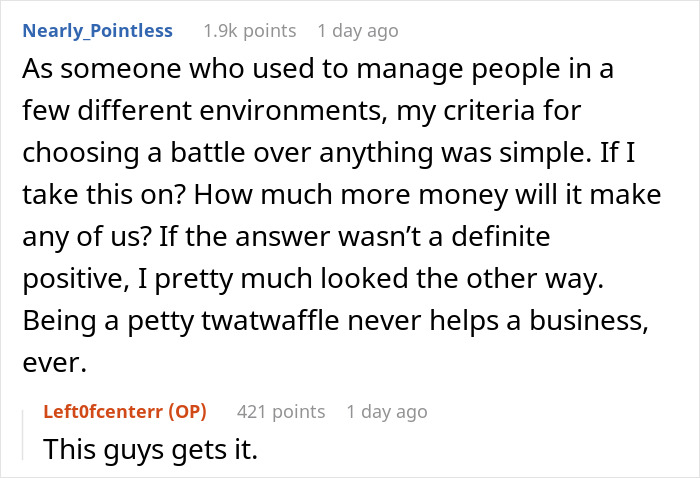
Task: Click the line starting "few different environments"
Action: point(302,111)
